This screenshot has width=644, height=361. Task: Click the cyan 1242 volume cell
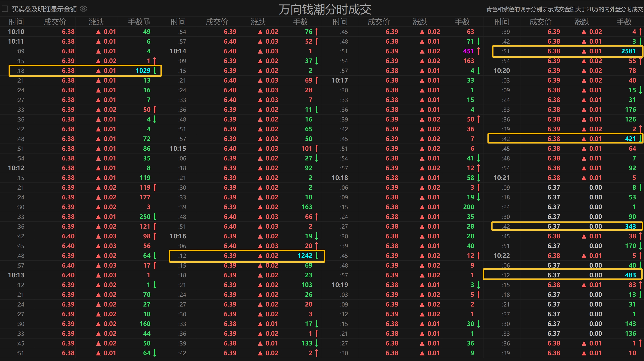coord(305,256)
